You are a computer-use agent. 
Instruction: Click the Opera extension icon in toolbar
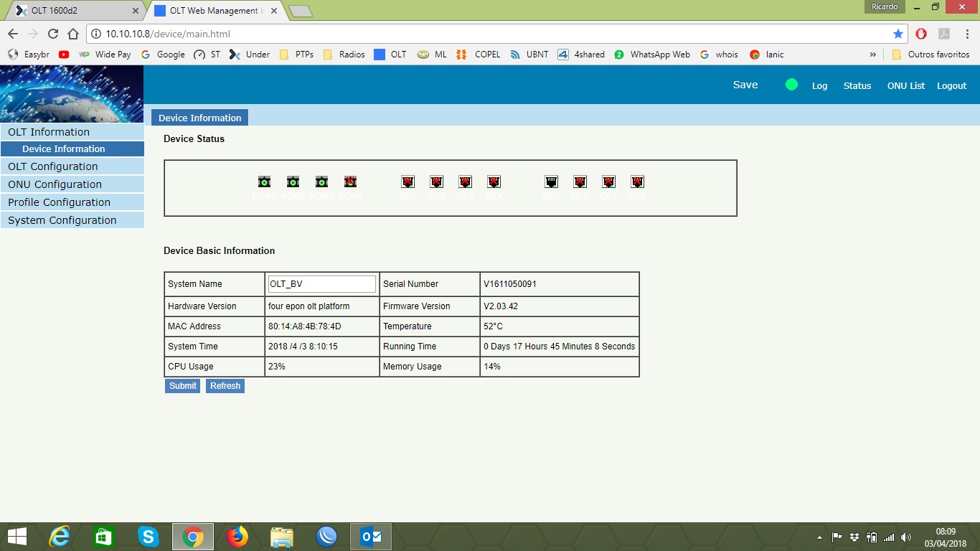(x=921, y=34)
